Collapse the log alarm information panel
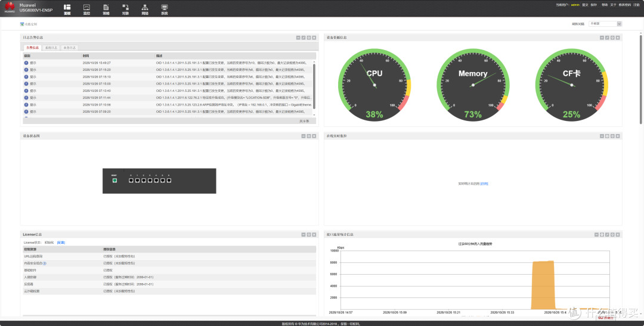Viewport: 644px width, 326px height. (x=298, y=38)
